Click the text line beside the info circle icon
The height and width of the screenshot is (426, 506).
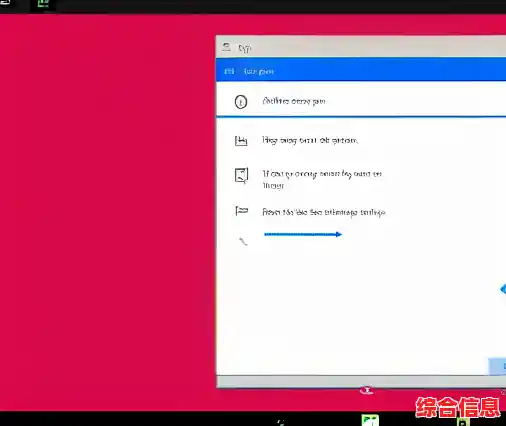(294, 101)
